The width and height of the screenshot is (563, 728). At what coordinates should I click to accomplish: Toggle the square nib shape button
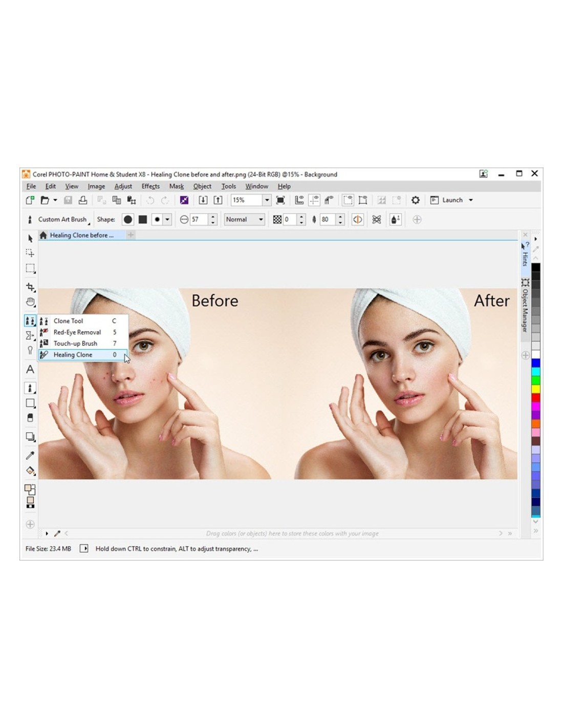coord(143,220)
